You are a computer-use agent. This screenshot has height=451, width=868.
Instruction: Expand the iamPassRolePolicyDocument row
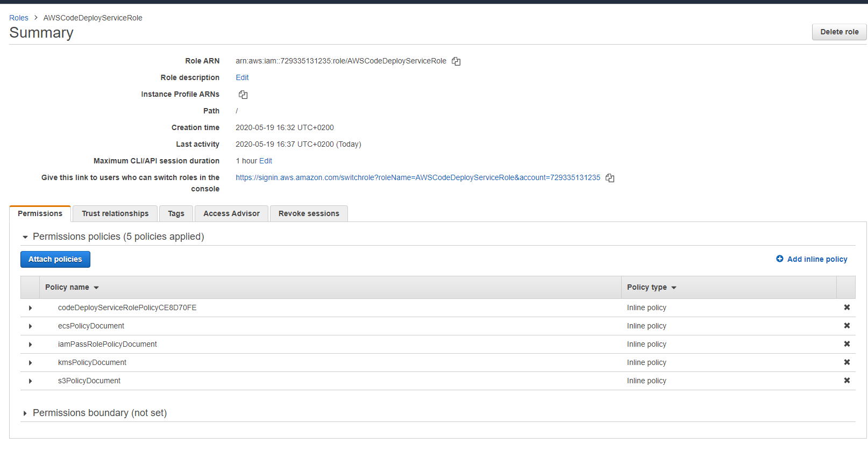point(30,345)
